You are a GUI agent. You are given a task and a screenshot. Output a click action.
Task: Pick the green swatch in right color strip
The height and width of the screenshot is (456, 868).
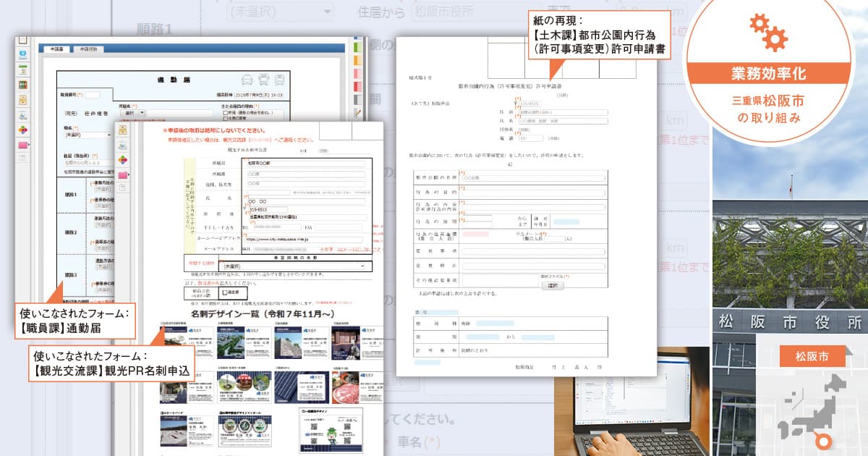(x=357, y=46)
